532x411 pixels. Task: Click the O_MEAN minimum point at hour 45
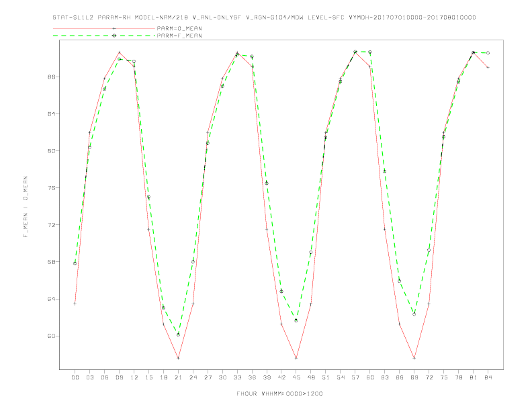coord(296,358)
